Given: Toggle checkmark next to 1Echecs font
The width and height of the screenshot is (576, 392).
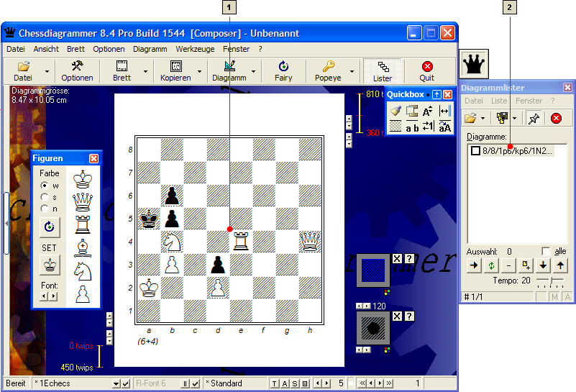Looking at the screenshot, I should [126, 383].
